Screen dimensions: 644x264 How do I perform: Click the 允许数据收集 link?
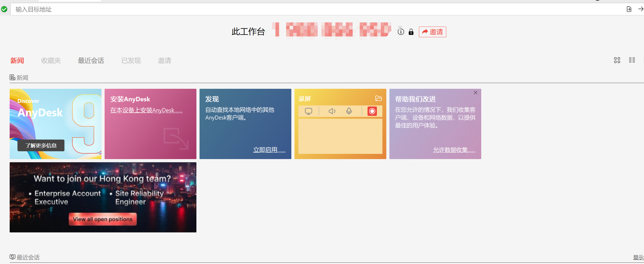coord(454,150)
